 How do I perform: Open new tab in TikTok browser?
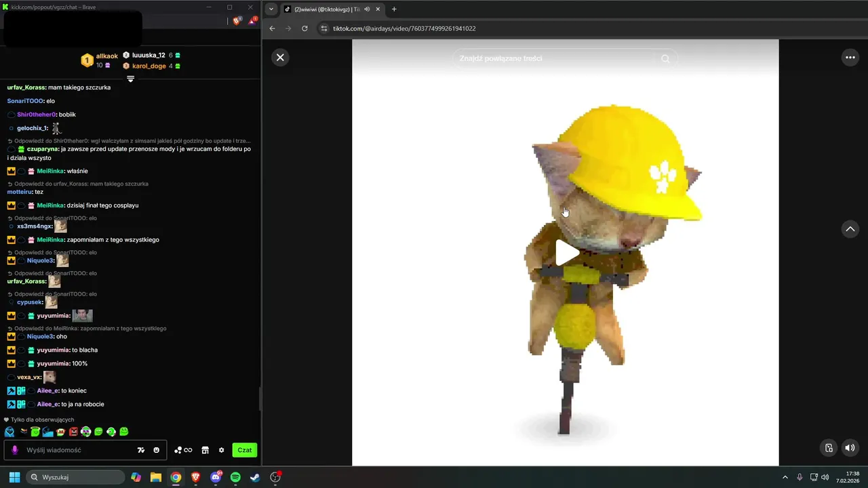point(394,9)
